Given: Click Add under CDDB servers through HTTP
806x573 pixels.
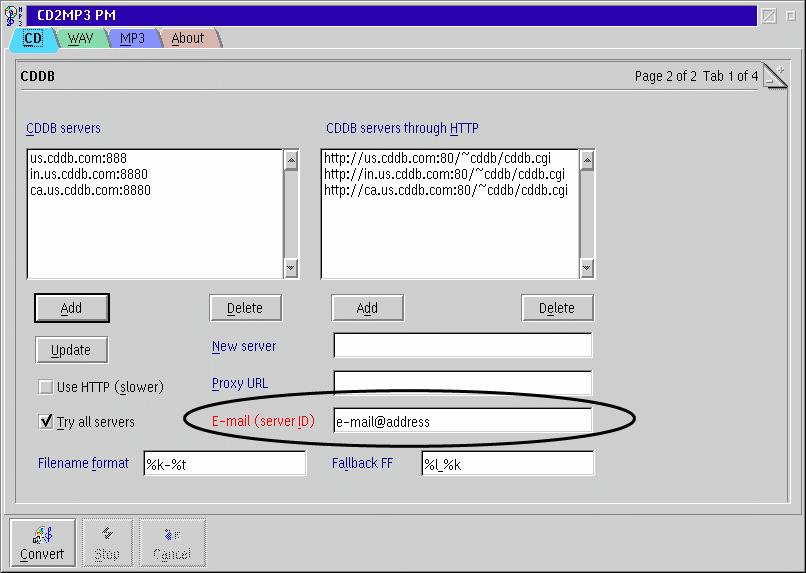Looking at the screenshot, I should pyautogui.click(x=367, y=308).
